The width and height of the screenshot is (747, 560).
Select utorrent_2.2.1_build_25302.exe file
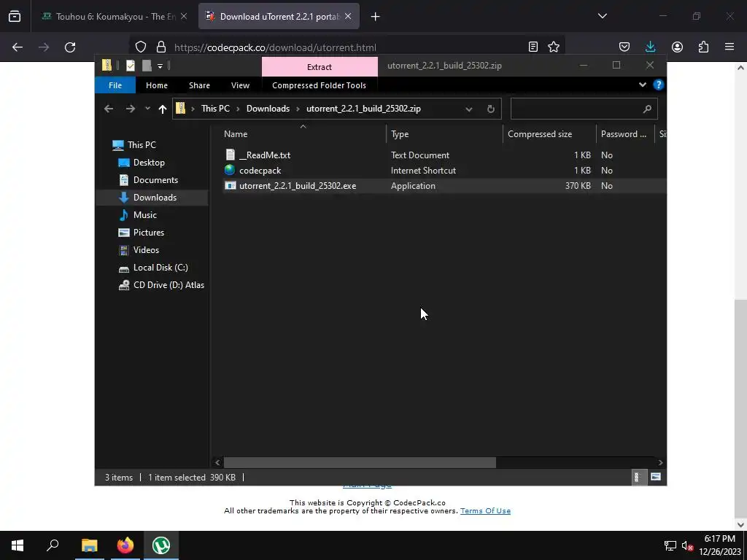tap(298, 186)
